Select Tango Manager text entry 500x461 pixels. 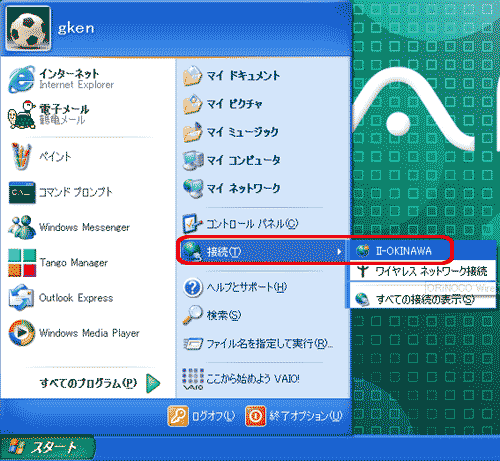point(74,263)
